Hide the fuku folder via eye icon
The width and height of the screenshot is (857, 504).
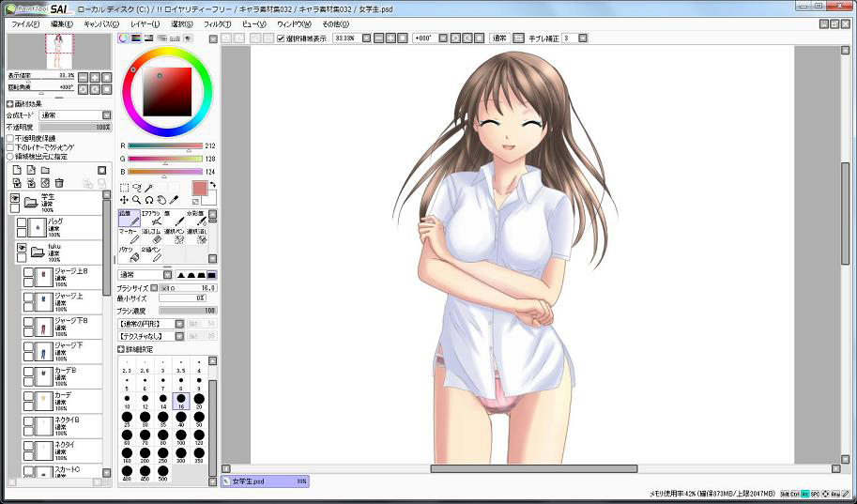[22, 249]
